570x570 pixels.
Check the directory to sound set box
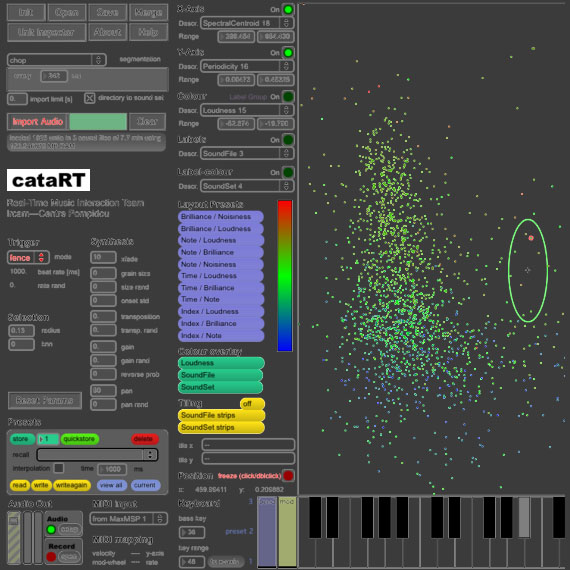(89, 98)
